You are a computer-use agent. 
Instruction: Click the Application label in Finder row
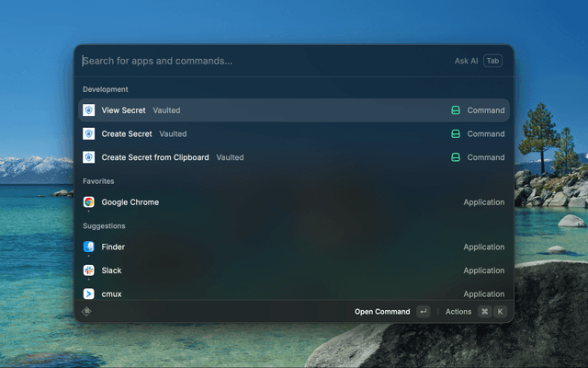click(x=484, y=247)
